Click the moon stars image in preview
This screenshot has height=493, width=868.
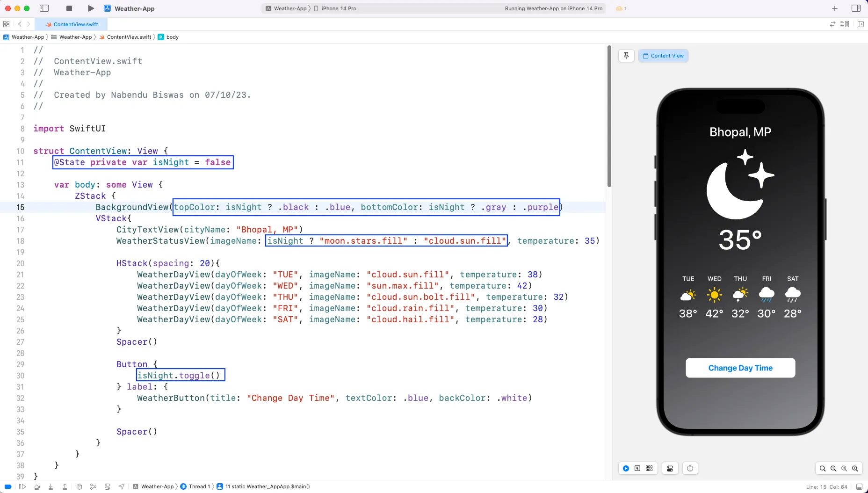pyautogui.click(x=740, y=184)
